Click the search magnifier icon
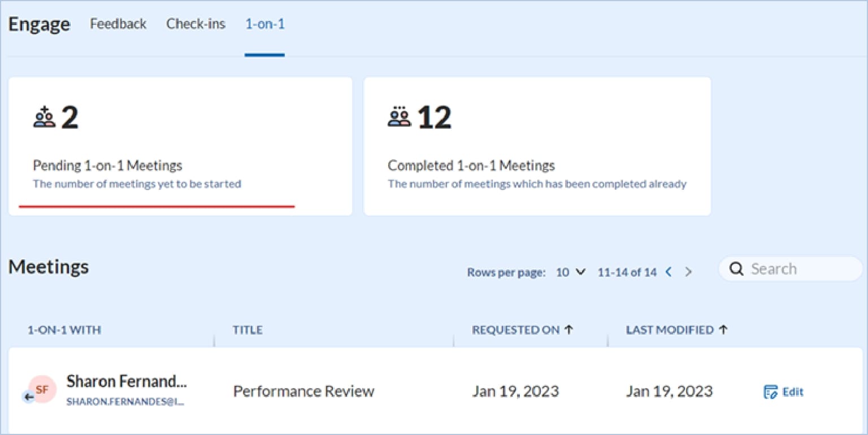The width and height of the screenshot is (868, 435). tap(736, 269)
